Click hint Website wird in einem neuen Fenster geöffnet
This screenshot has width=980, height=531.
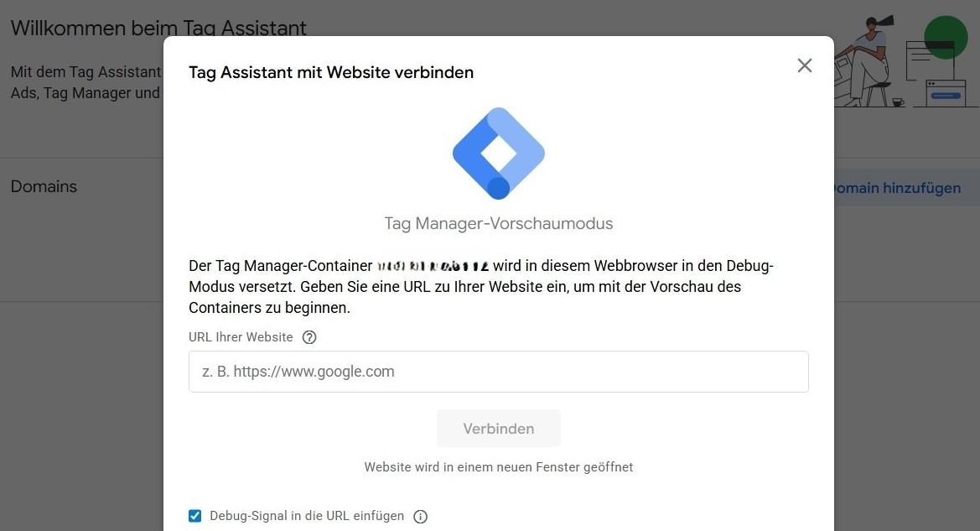[x=499, y=467]
